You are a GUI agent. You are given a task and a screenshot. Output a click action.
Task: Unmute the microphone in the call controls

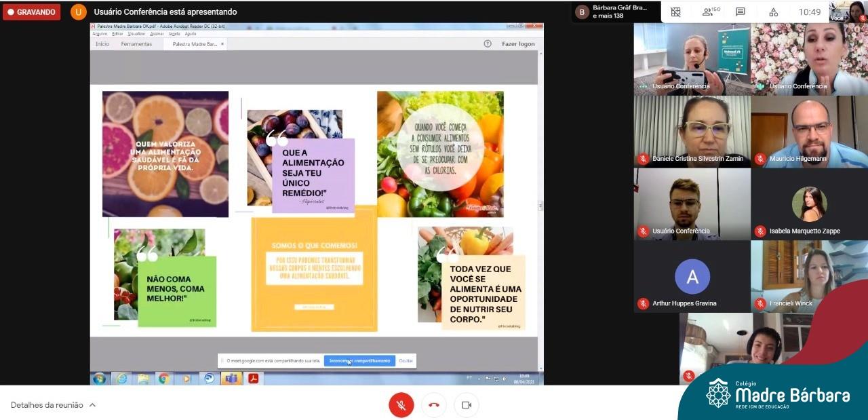click(x=401, y=405)
